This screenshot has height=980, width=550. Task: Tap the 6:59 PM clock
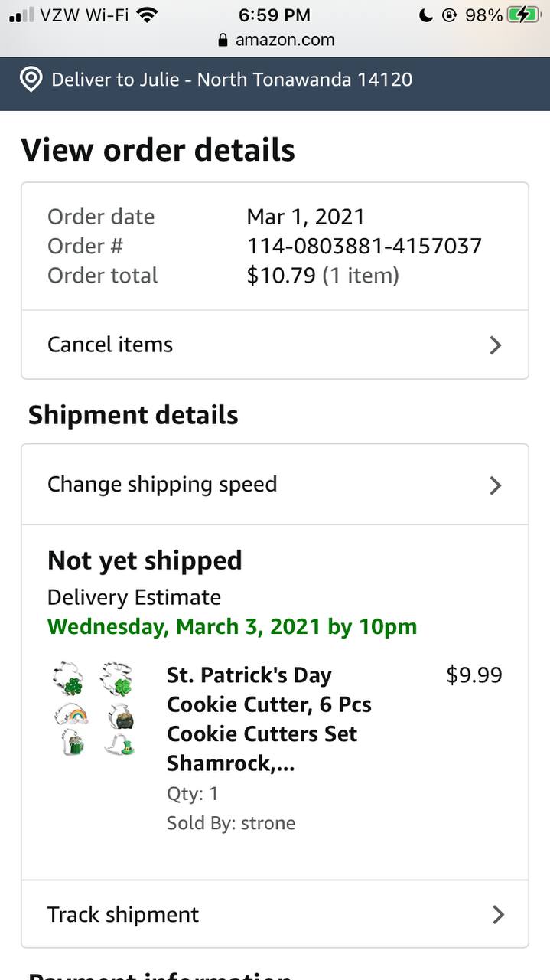point(275,15)
